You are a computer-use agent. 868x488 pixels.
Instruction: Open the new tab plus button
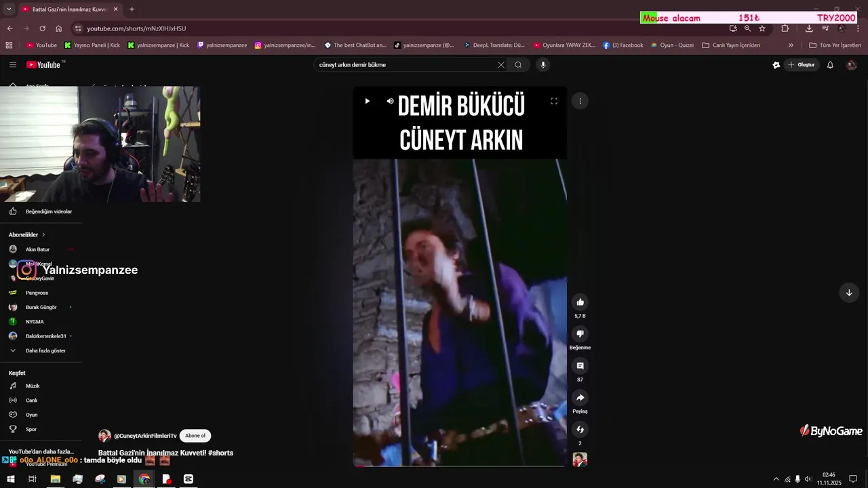coord(132,9)
